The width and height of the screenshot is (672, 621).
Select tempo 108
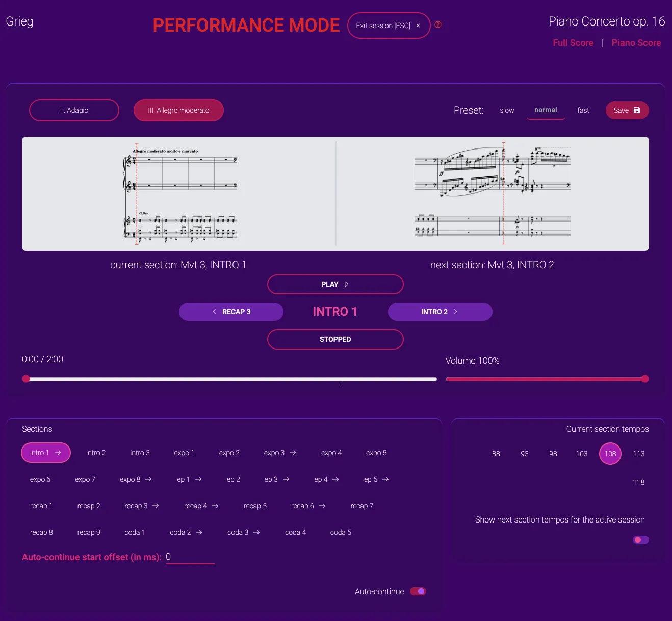point(610,454)
